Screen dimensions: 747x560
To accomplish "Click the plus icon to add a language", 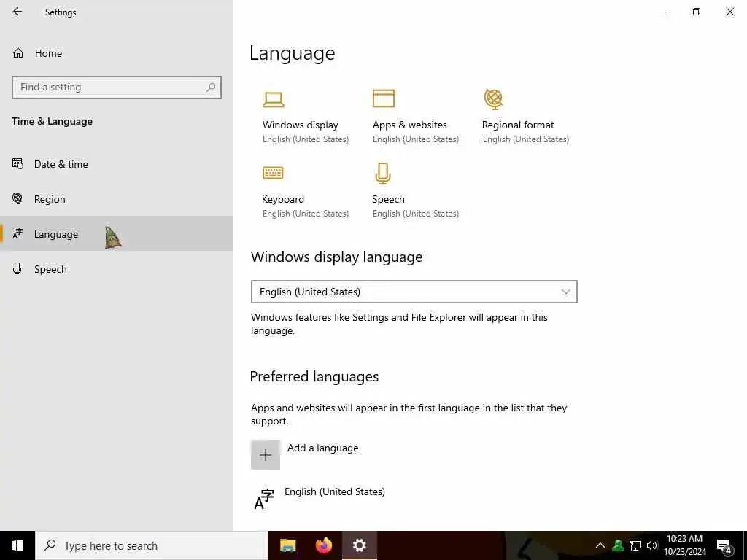I will (x=266, y=455).
